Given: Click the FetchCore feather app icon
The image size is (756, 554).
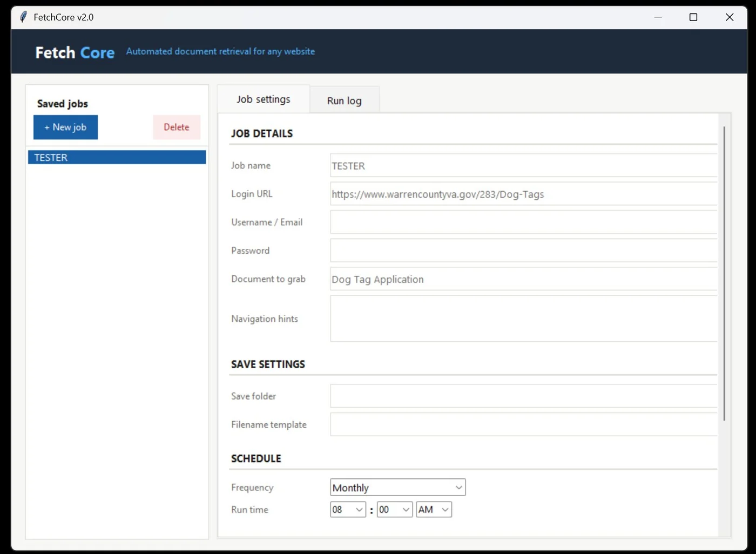Looking at the screenshot, I should [23, 17].
